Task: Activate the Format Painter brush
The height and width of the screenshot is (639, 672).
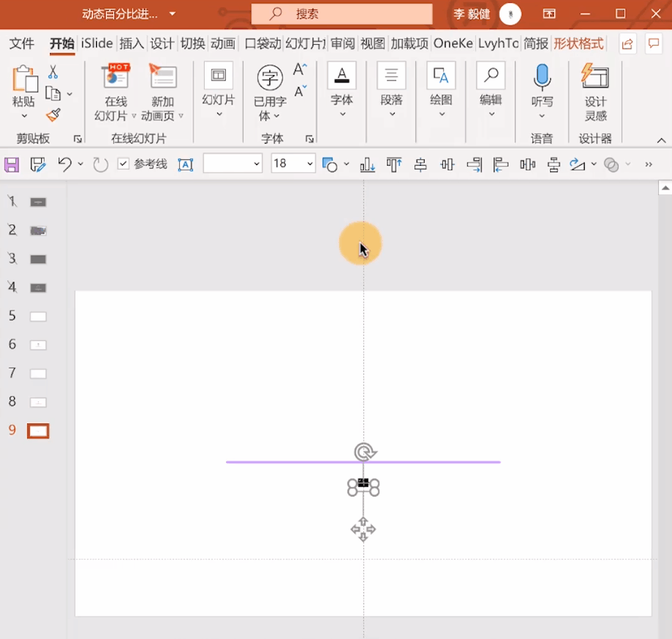Action: tap(53, 115)
